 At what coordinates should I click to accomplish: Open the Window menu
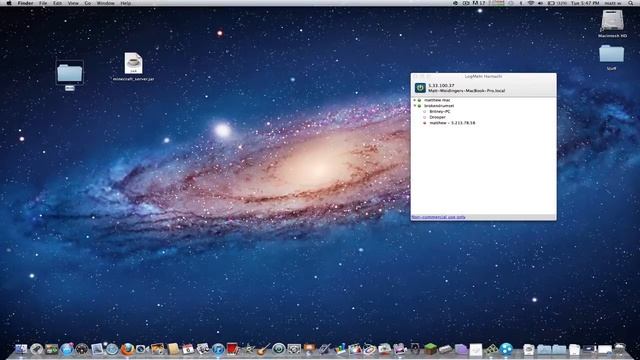(106, 3)
